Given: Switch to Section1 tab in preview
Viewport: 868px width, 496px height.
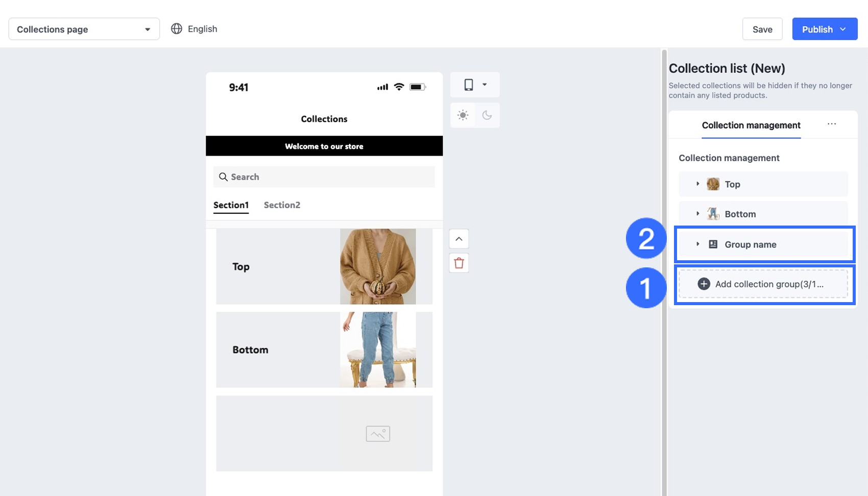Looking at the screenshot, I should coord(231,205).
